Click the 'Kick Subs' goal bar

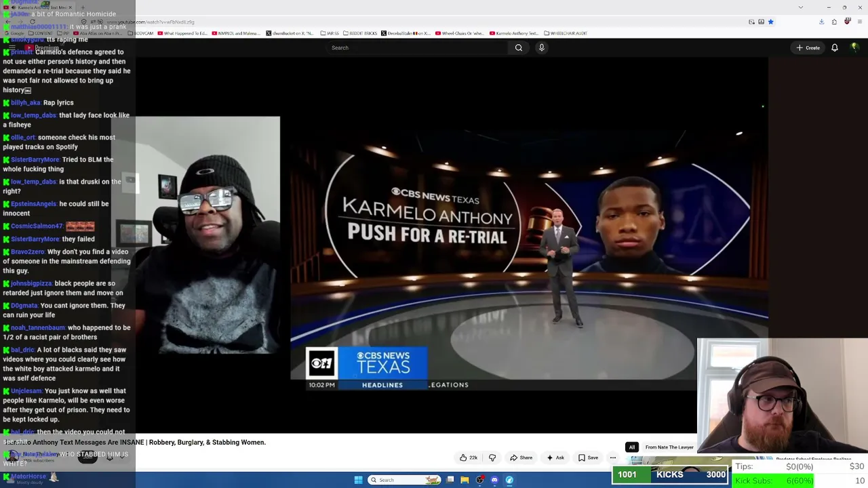coord(800,481)
